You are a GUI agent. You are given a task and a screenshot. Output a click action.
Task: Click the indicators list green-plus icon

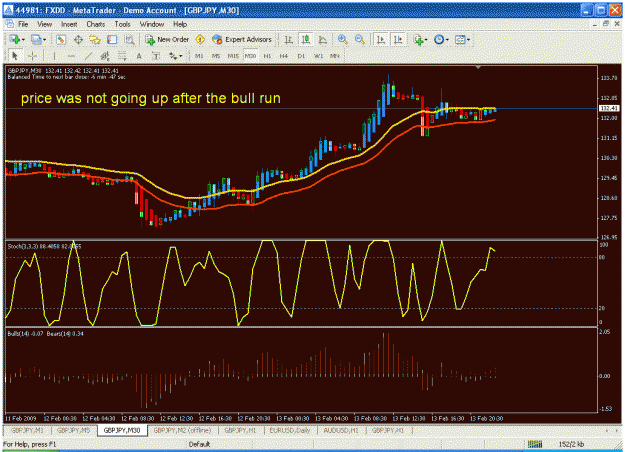pos(418,39)
